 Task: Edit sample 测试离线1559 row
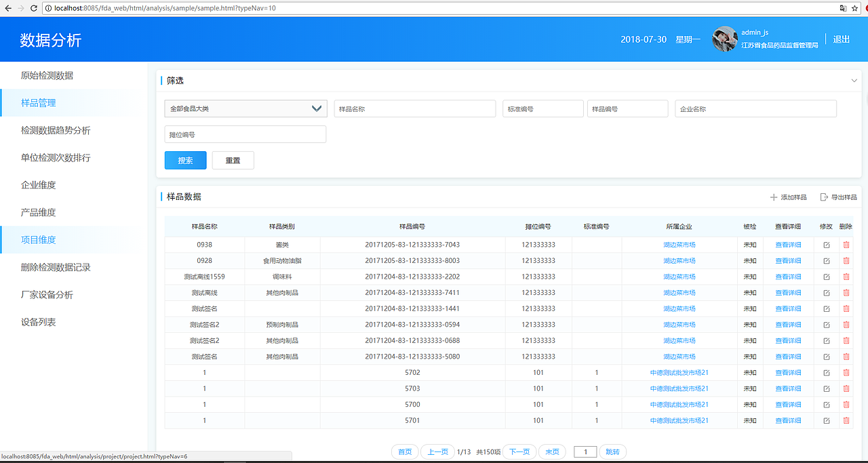pos(826,277)
